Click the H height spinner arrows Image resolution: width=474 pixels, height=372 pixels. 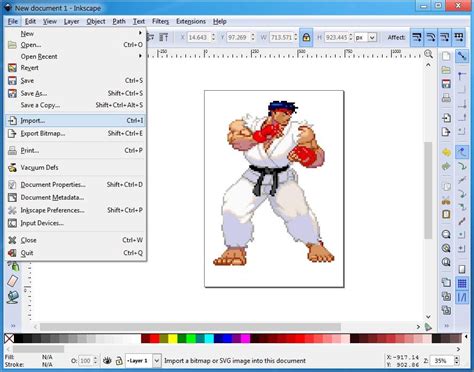(351, 37)
